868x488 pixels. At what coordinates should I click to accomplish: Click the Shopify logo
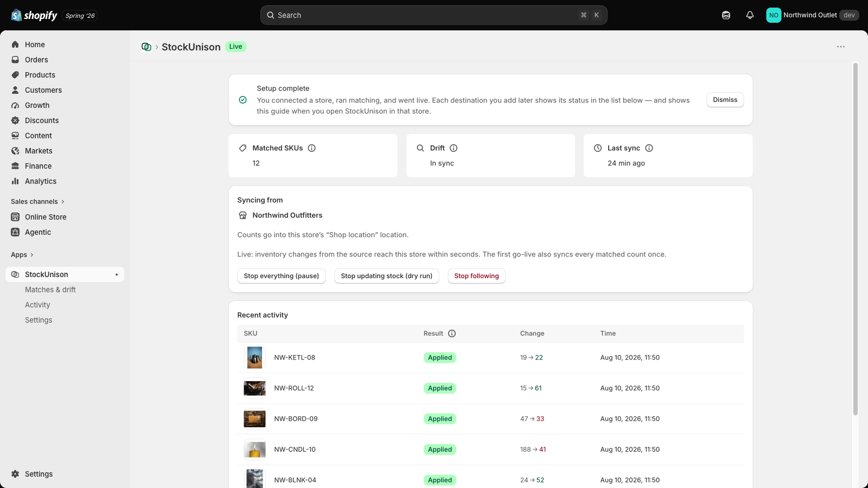[34, 15]
